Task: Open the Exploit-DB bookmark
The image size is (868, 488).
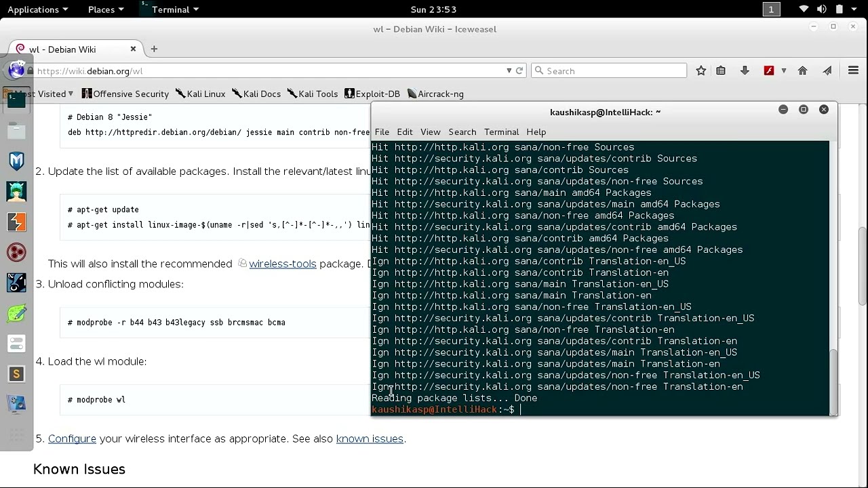Action: coord(372,94)
